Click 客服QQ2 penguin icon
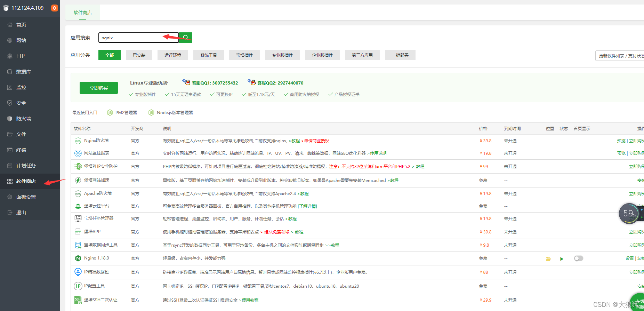Viewport: 644px width, 311px height. click(252, 82)
